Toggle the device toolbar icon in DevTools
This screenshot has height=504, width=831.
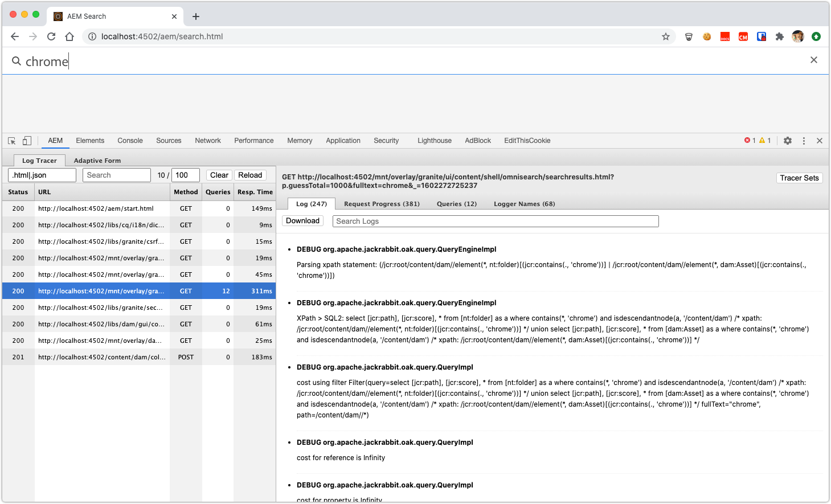[27, 141]
